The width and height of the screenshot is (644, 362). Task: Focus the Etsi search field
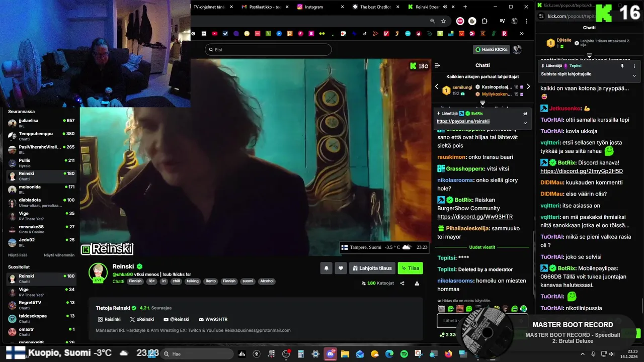click(268, 50)
